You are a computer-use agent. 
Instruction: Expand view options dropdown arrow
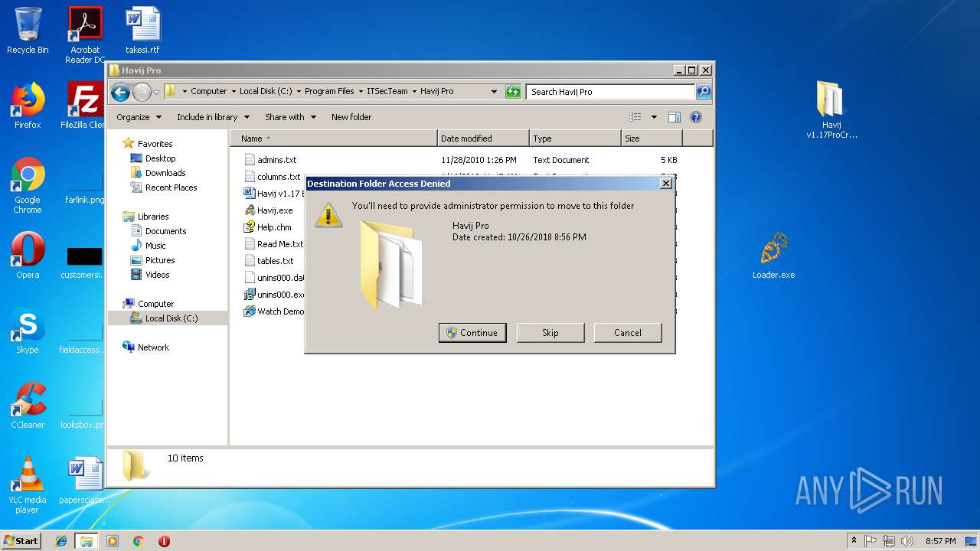(654, 117)
